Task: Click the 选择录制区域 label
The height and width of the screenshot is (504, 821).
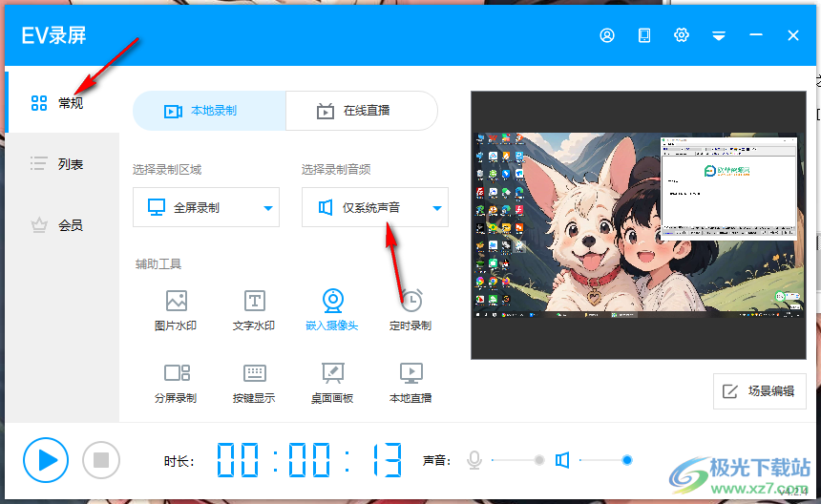Action: click(x=167, y=170)
